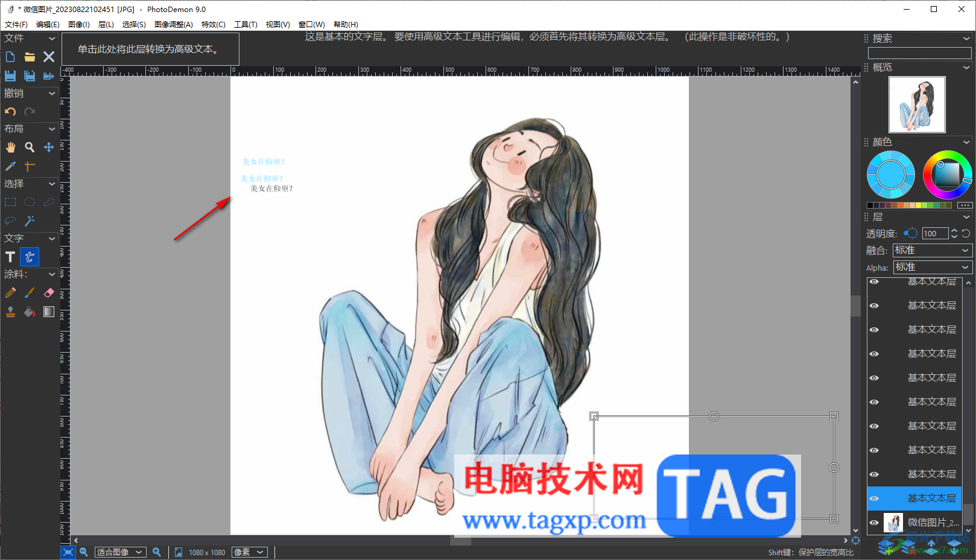Open the 工具(T) menu

tap(246, 25)
